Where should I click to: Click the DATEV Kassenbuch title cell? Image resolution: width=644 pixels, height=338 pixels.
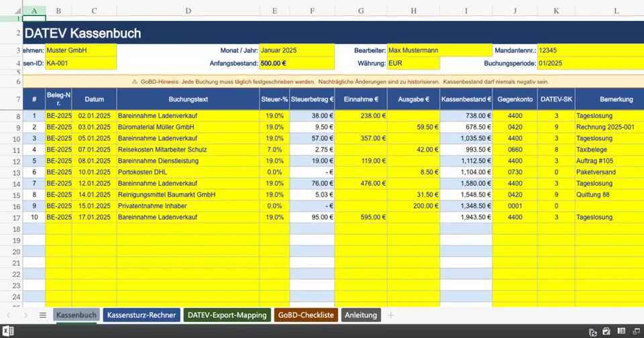[333, 33]
